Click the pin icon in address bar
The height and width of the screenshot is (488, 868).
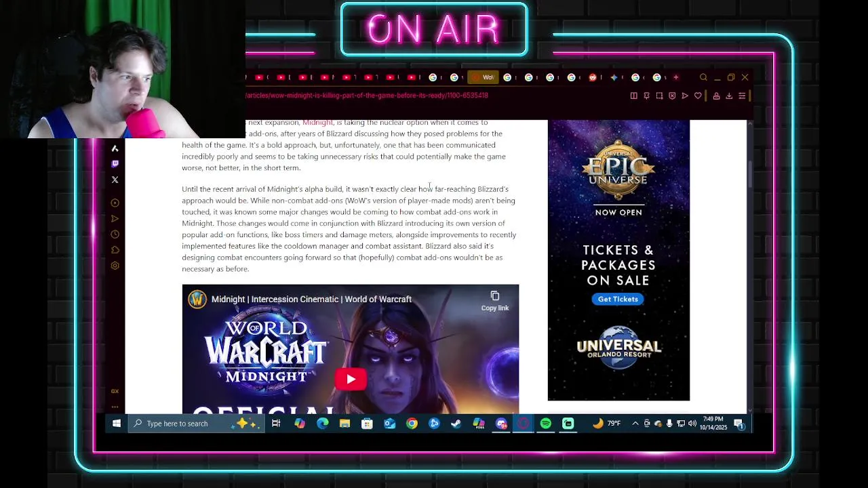pyautogui.click(x=646, y=96)
